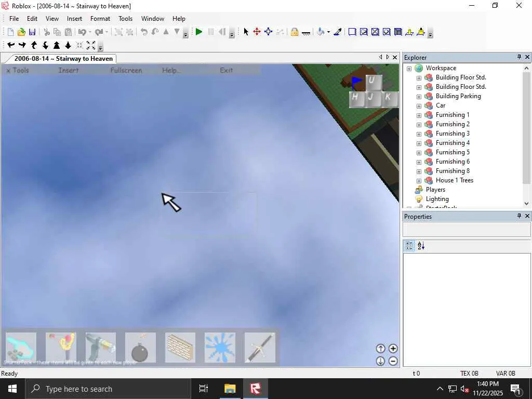Click the camera tilt up curved arrow
532x399 pixels.
point(34,45)
